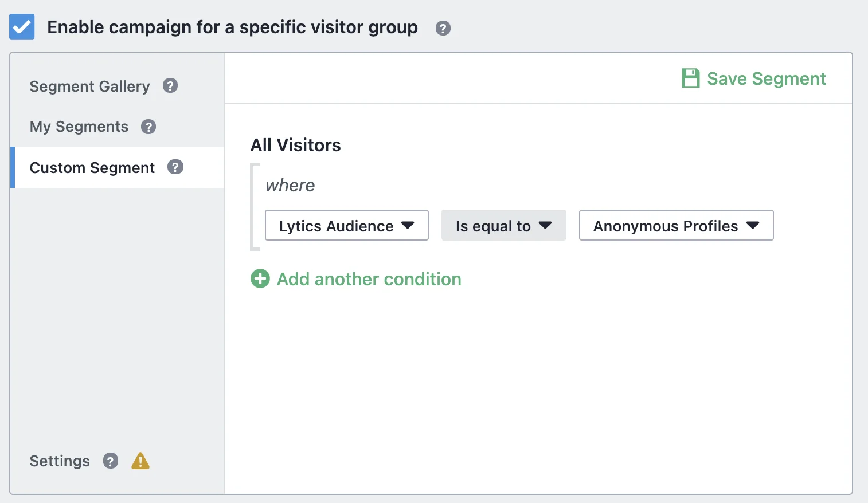Switch to My Segments tab
Image resolution: width=868 pixels, height=503 pixels.
coord(79,127)
